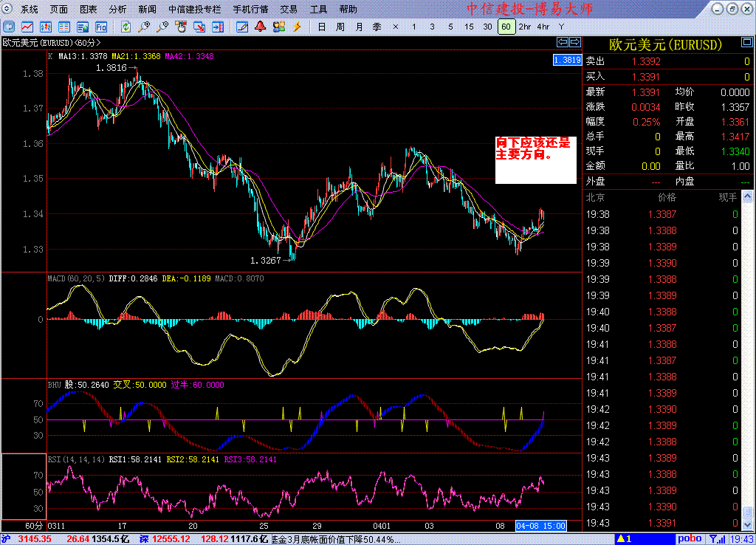
Task: Select the 1-minute period button
Action: coord(413,27)
